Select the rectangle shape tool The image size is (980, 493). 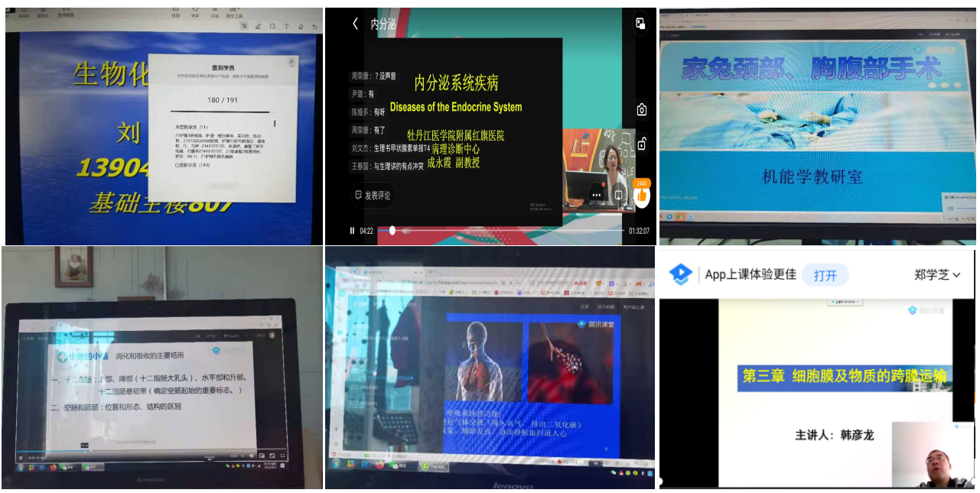click(272, 26)
